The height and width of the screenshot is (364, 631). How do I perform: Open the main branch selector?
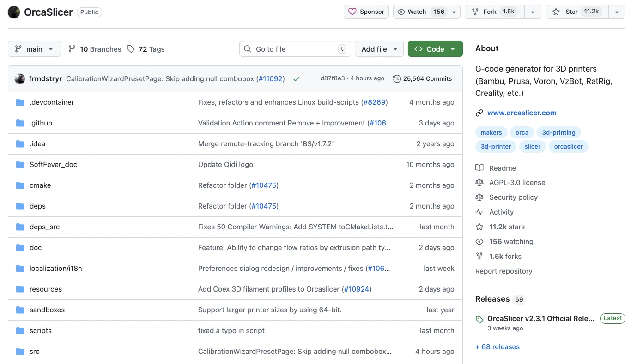click(x=34, y=49)
